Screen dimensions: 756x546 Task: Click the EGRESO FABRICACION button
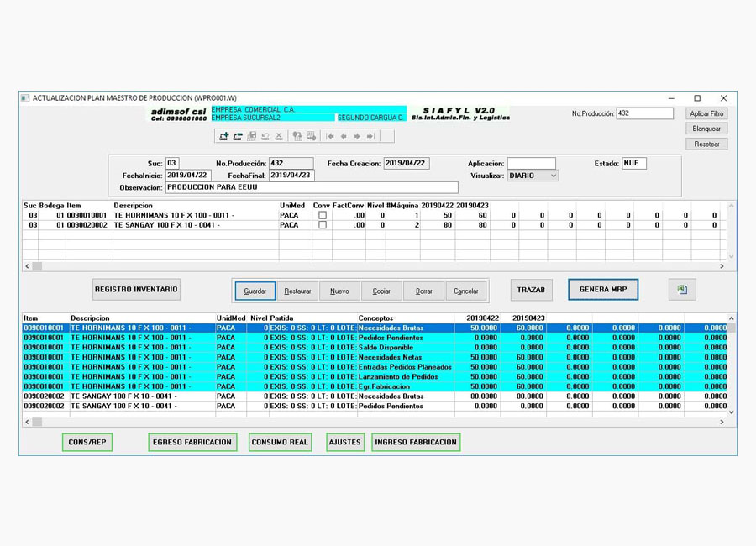[x=192, y=442]
